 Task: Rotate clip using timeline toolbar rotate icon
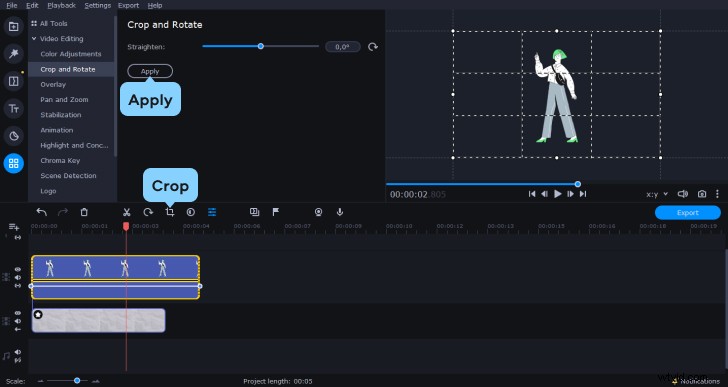coord(148,212)
